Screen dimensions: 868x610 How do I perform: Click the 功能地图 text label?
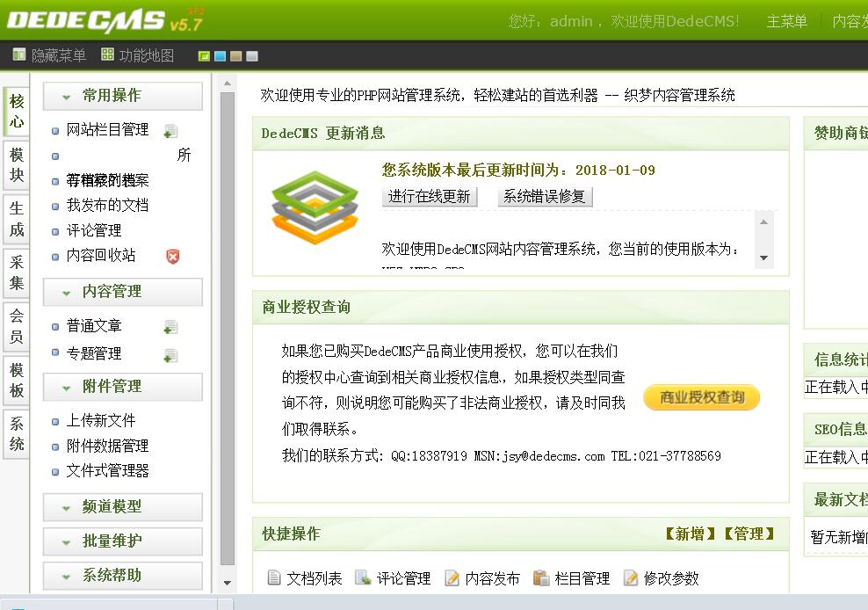[147, 55]
